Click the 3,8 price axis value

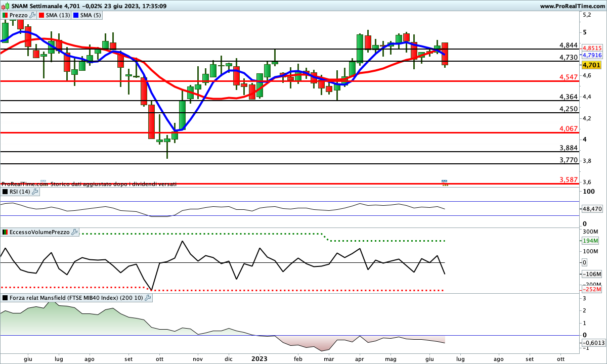click(x=587, y=161)
